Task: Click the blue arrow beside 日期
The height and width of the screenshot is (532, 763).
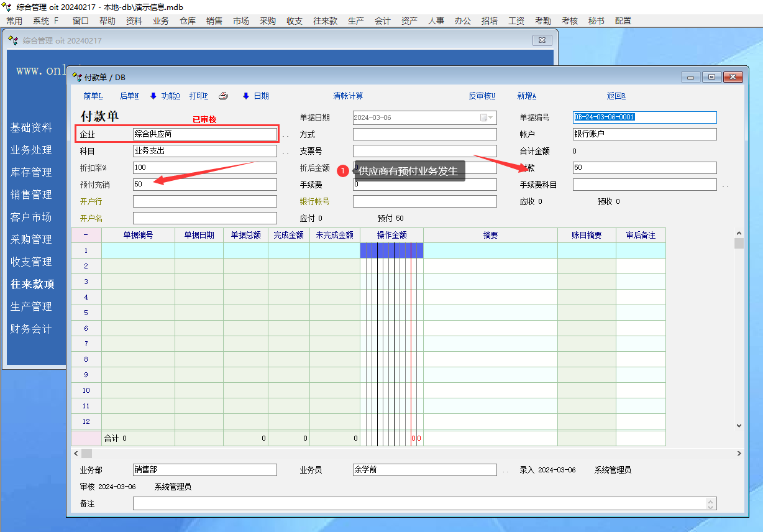Action: pos(246,96)
